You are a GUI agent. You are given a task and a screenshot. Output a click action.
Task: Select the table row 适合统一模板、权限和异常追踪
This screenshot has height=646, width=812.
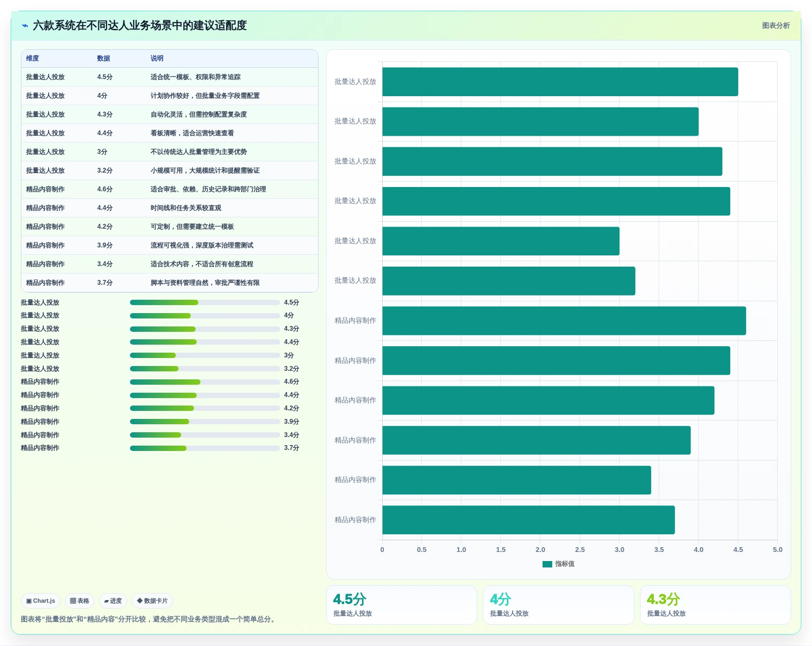coord(169,77)
